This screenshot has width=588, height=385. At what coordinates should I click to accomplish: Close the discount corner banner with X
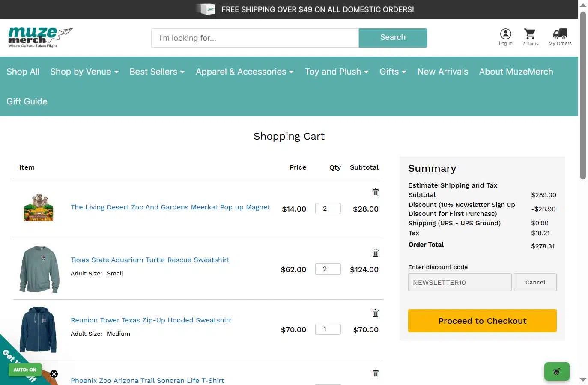54,374
